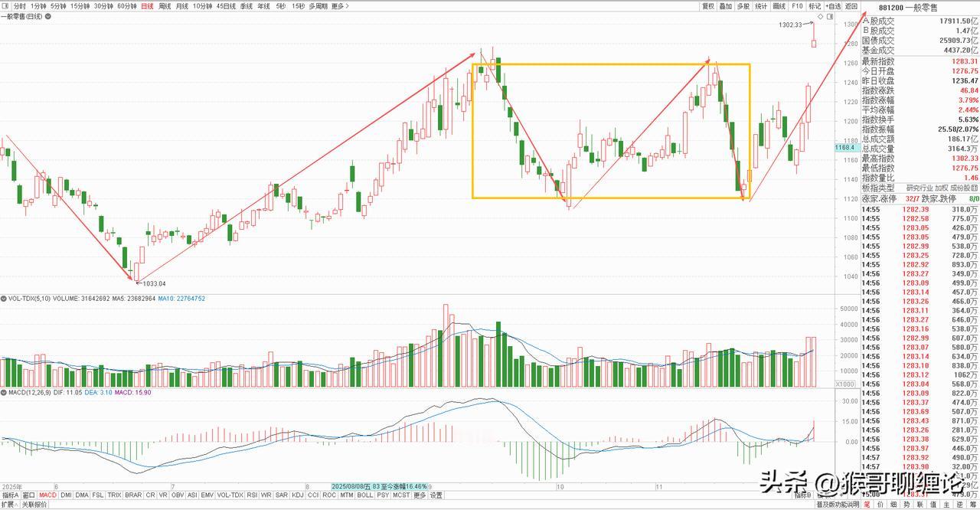Click the 窗口 tab in the indicator bar
Image resolution: width=980 pixels, height=510 pixels.
tap(28, 495)
